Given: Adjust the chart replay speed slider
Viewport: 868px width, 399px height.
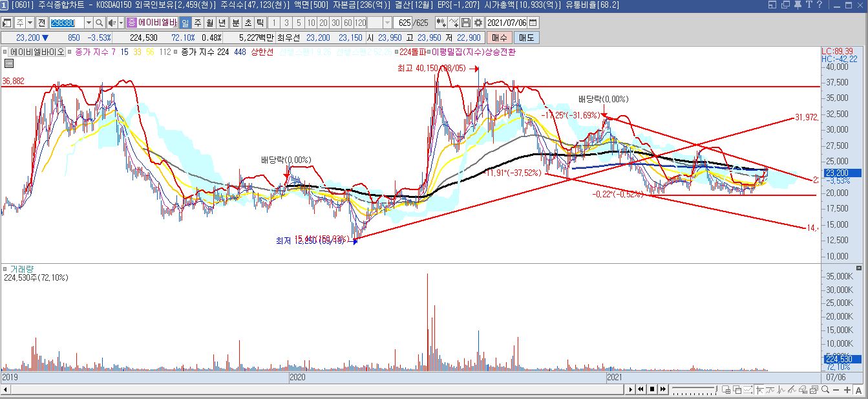Looking at the screenshot, I should tap(695, 389).
